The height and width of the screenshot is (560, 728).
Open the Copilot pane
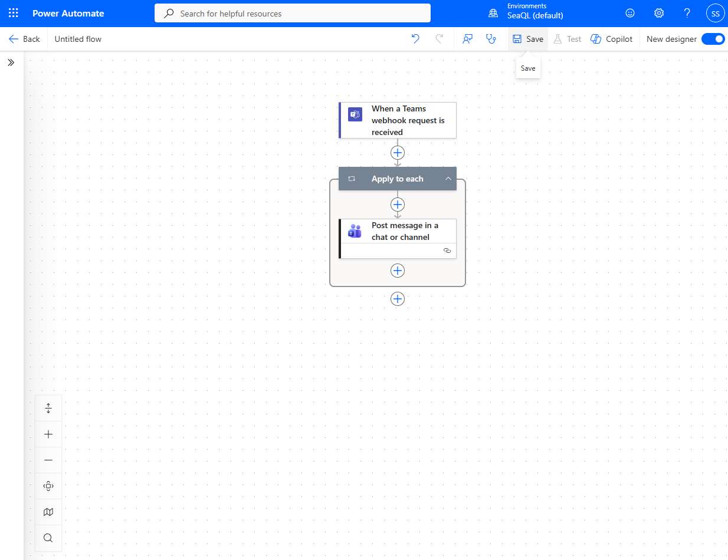tap(611, 39)
